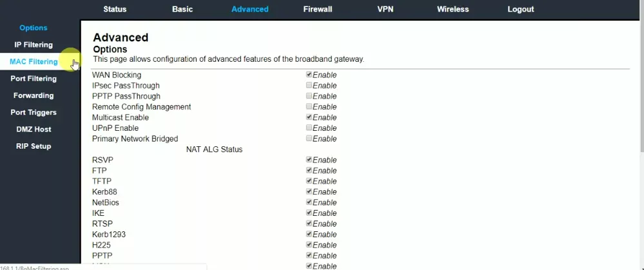Image resolution: width=644 pixels, height=270 pixels.
Task: Toggle the NetBios enable checkbox
Action: pos(309,202)
